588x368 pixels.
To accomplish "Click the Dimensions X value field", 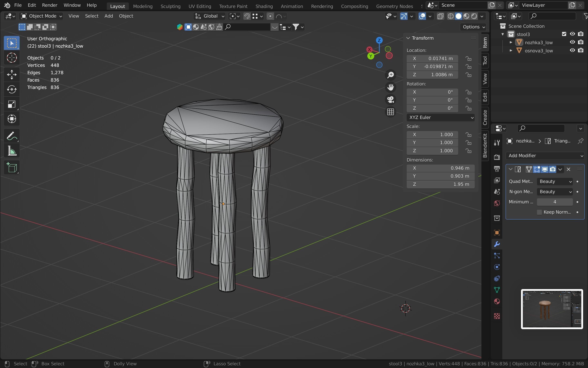I will (x=441, y=168).
